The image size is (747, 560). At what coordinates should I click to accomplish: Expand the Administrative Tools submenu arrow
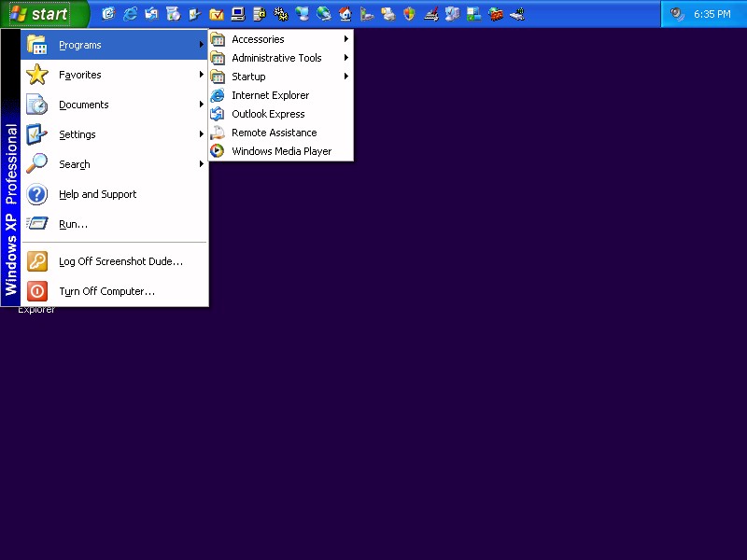346,58
